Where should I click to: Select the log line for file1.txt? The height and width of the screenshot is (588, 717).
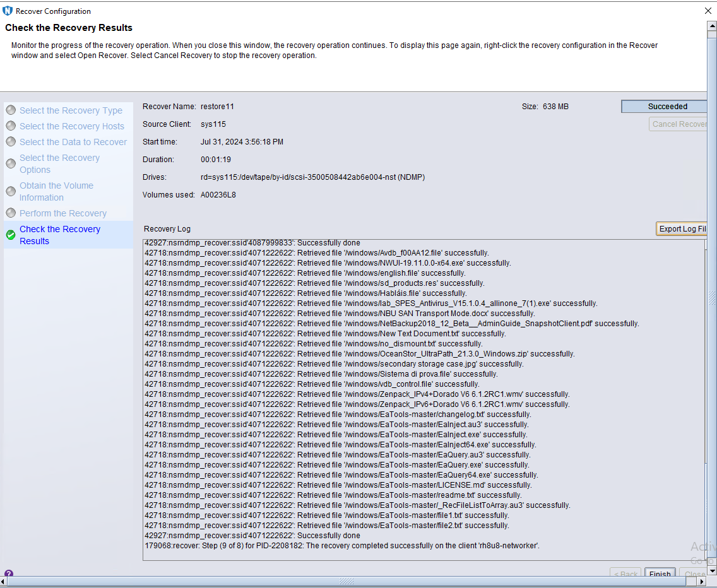(327, 514)
